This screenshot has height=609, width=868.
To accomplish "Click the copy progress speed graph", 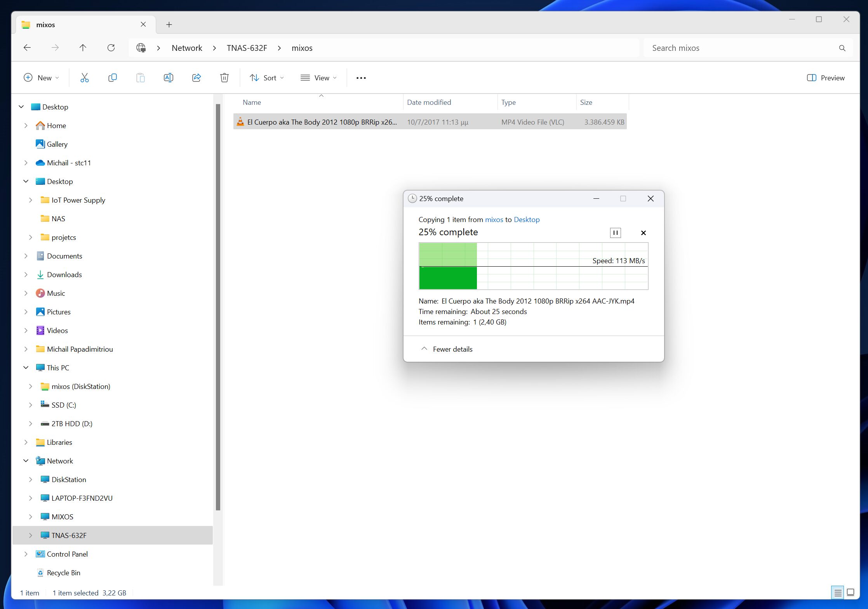I will click(x=533, y=266).
